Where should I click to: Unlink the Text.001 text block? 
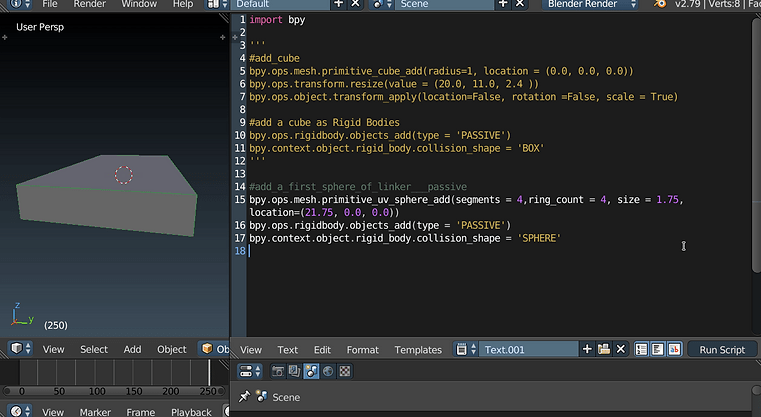pos(621,349)
